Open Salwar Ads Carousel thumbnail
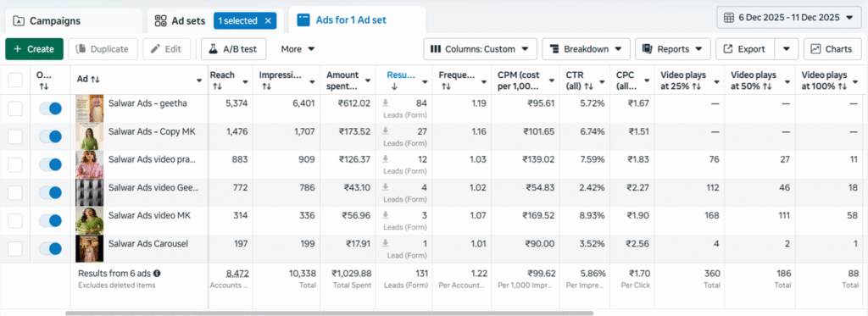The height and width of the screenshot is (316, 868). [x=90, y=248]
